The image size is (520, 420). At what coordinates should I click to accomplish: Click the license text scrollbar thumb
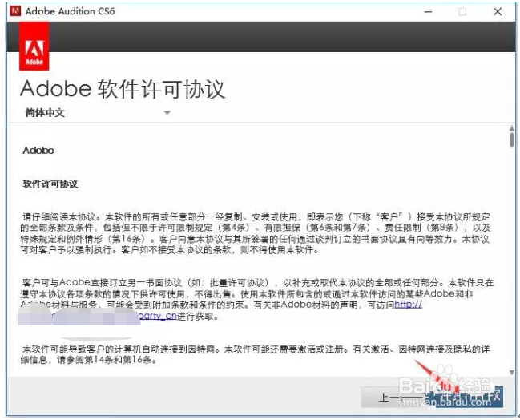512,139
